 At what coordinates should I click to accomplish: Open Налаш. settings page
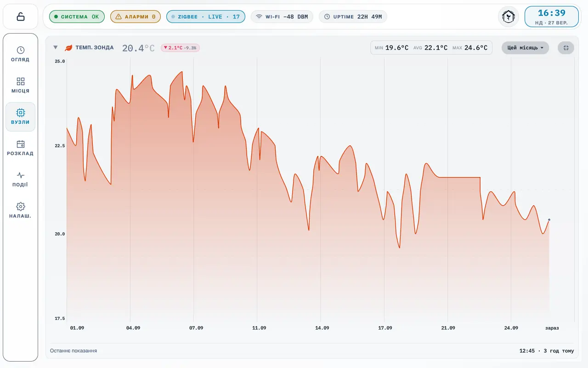point(20,211)
